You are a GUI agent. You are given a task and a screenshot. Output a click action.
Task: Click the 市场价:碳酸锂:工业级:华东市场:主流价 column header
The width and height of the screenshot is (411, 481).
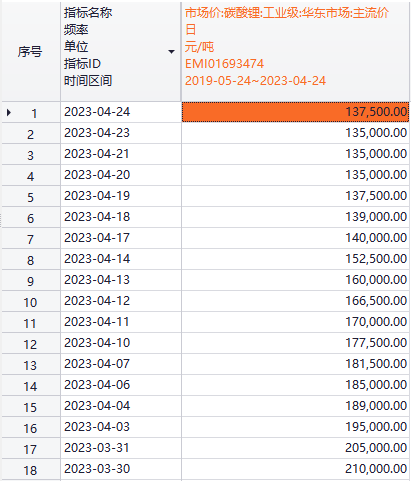295,52
